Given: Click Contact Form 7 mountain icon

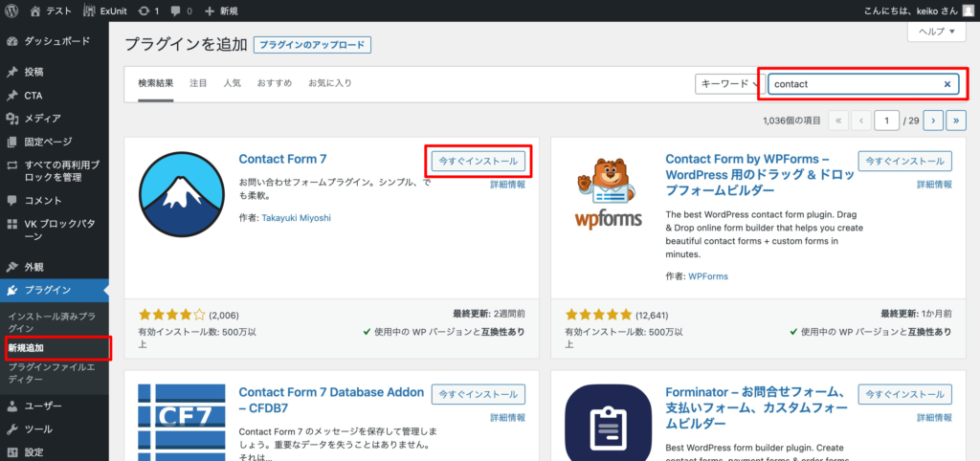Looking at the screenshot, I should click(181, 194).
